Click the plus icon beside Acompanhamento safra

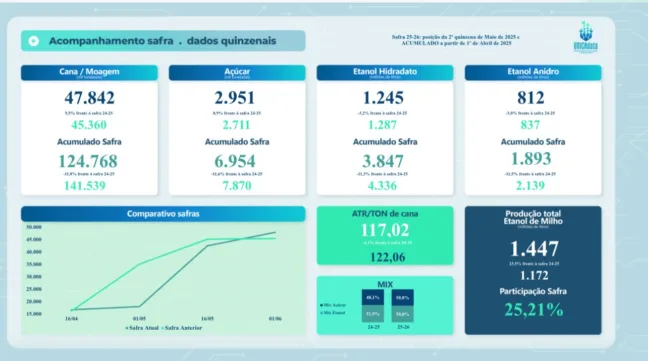pyautogui.click(x=33, y=41)
